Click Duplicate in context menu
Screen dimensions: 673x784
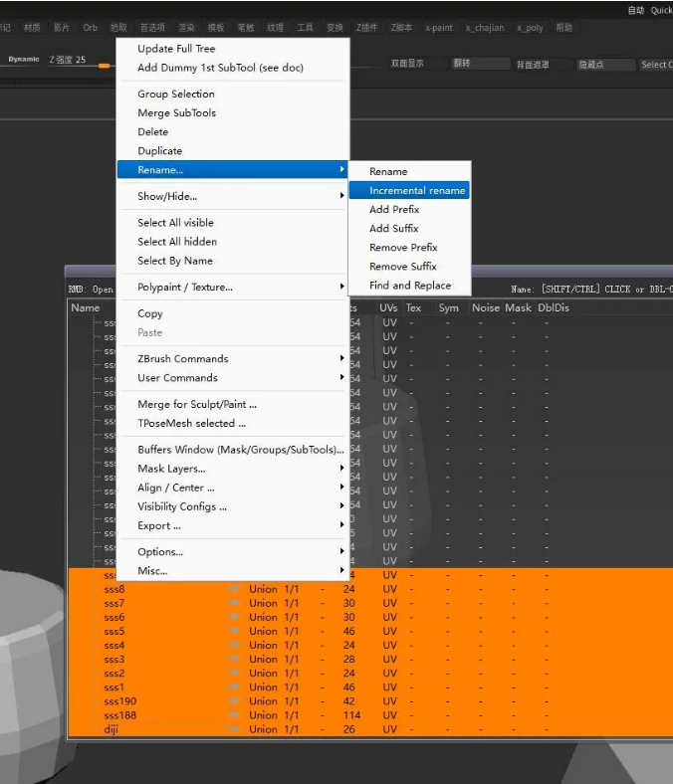pos(233,151)
